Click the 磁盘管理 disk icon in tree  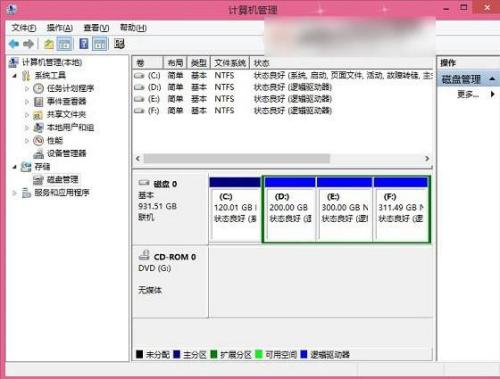click(x=38, y=180)
